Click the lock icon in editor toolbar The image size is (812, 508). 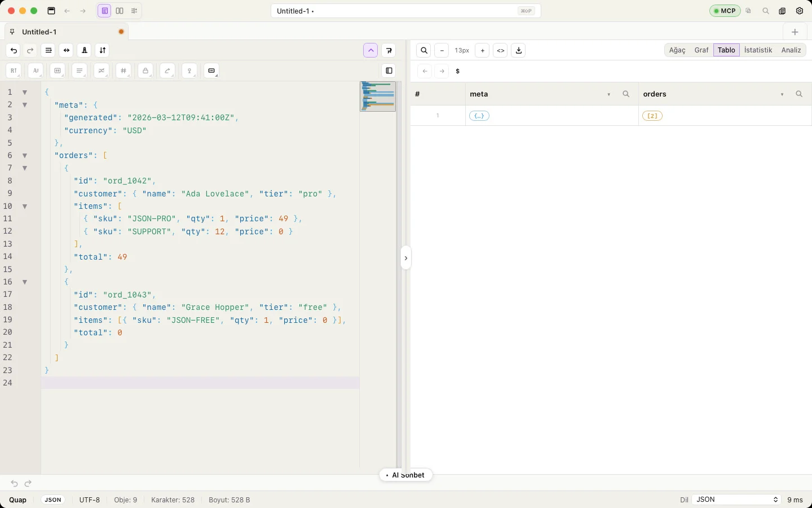pyautogui.click(x=145, y=71)
